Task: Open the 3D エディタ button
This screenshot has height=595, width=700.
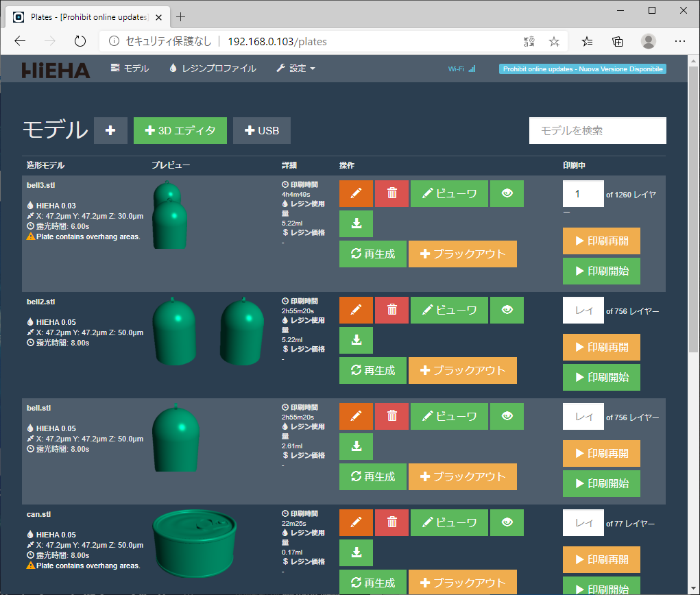Action: coord(180,130)
